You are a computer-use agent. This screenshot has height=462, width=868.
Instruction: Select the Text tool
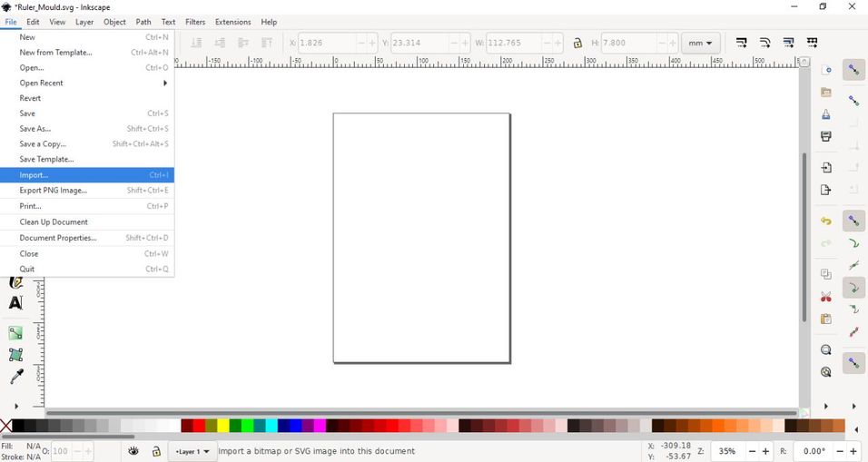point(15,302)
